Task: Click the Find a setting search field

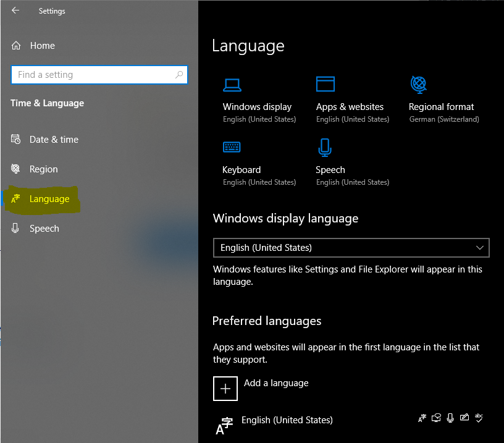Action: [x=99, y=75]
